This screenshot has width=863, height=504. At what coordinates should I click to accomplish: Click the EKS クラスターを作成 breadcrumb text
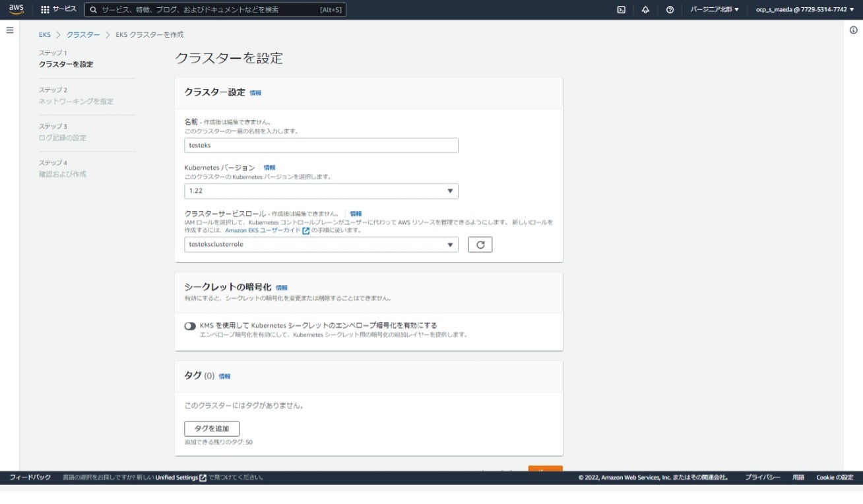point(150,34)
